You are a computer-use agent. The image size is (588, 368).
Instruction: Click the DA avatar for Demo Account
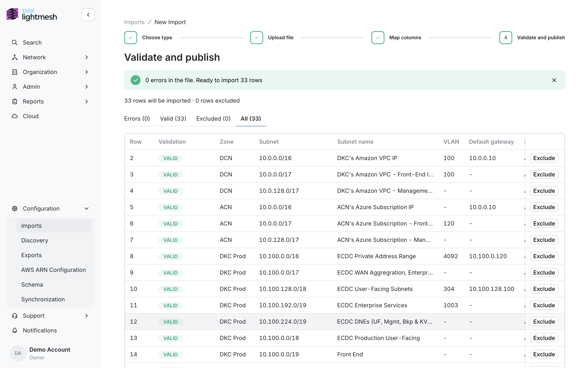pos(18,353)
